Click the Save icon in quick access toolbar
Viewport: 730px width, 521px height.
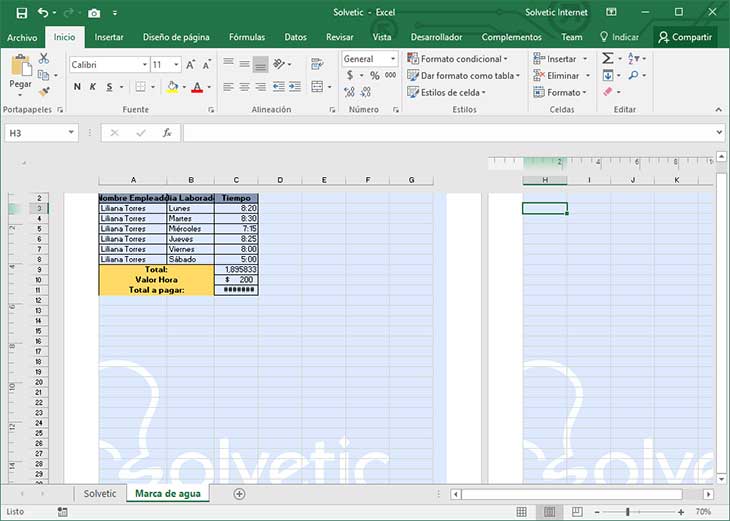pyautogui.click(x=21, y=13)
